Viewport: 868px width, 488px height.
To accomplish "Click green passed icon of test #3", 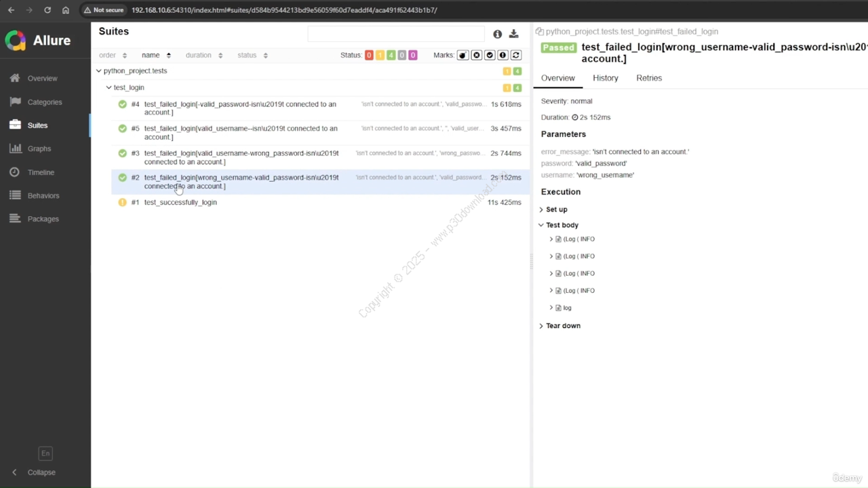I will [x=123, y=153].
